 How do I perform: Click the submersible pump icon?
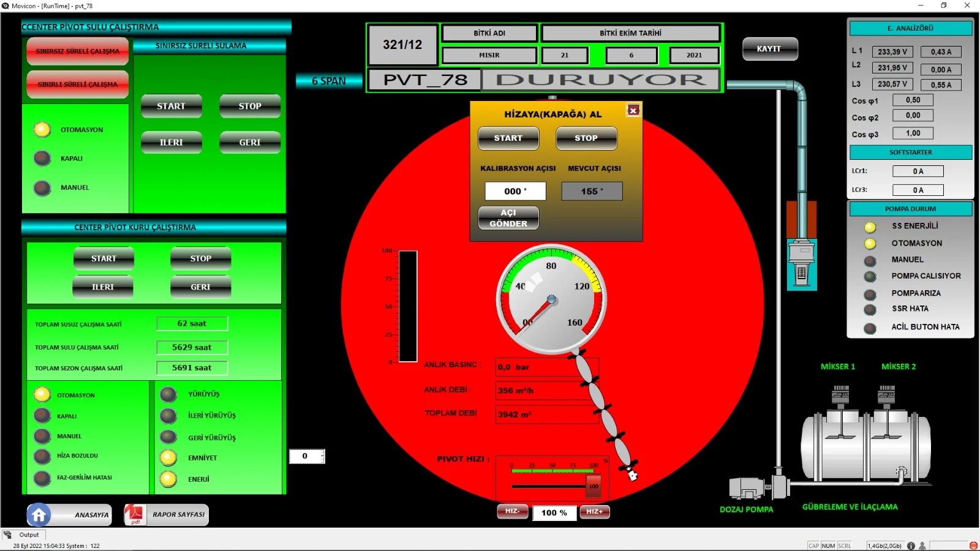(801, 263)
